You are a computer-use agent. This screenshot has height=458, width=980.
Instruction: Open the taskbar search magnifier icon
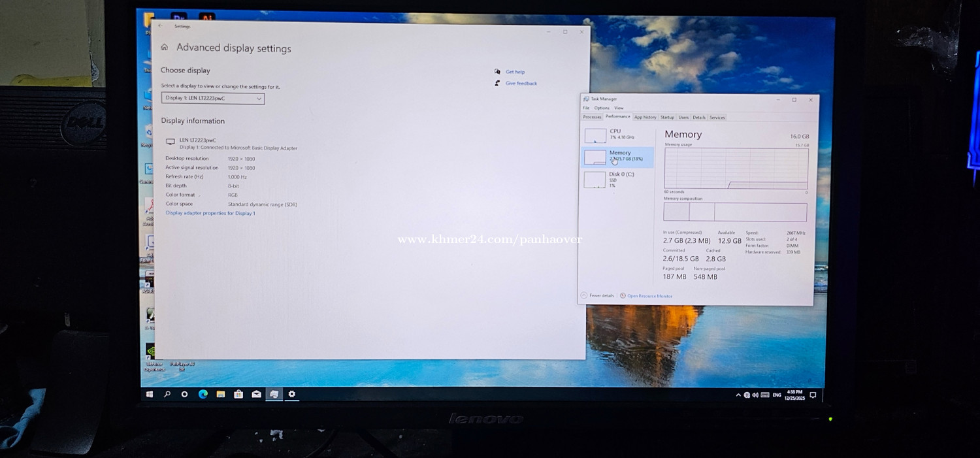point(167,395)
